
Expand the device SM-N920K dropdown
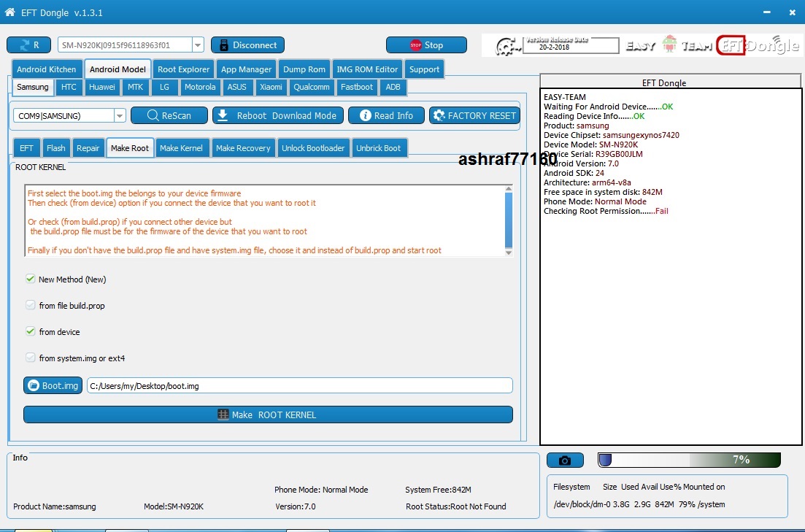198,45
